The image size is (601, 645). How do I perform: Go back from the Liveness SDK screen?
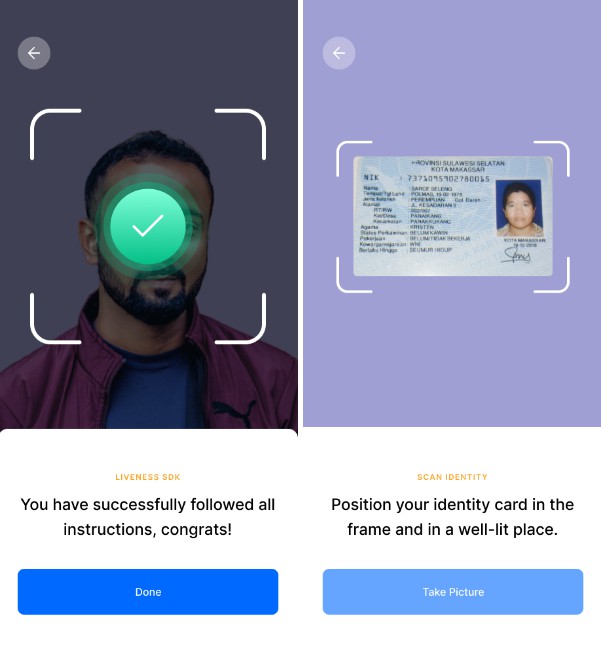point(34,53)
